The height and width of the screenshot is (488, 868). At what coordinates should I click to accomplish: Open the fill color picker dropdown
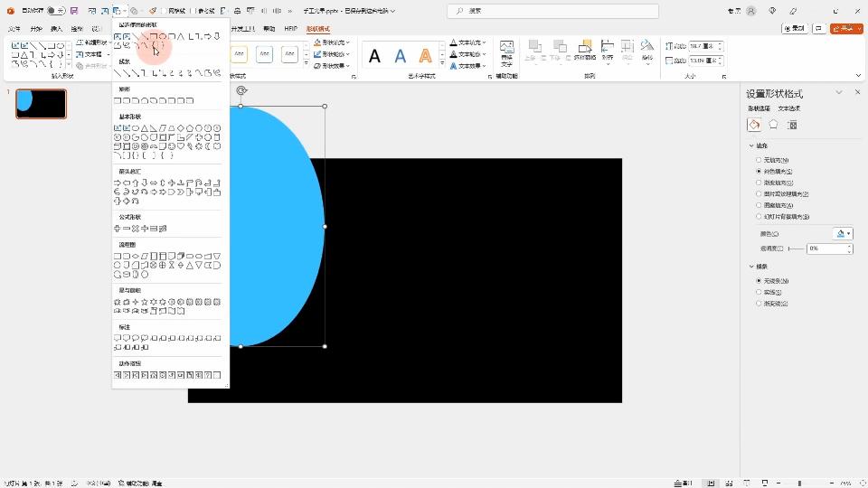pyautogui.click(x=843, y=233)
